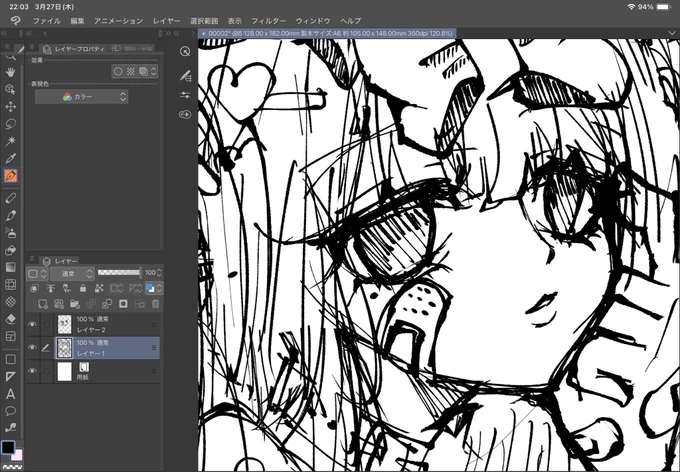Click Merge with layer below icon

[x=107, y=304]
